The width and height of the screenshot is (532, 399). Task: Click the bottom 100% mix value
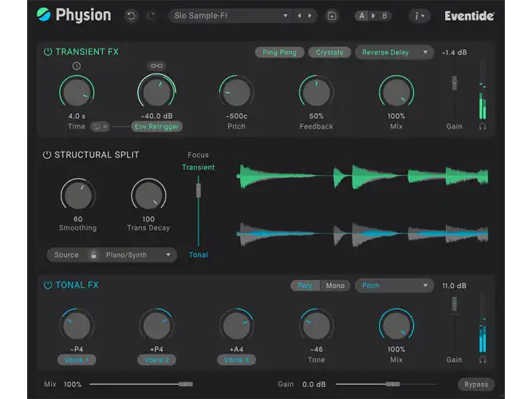pyautogui.click(x=73, y=385)
